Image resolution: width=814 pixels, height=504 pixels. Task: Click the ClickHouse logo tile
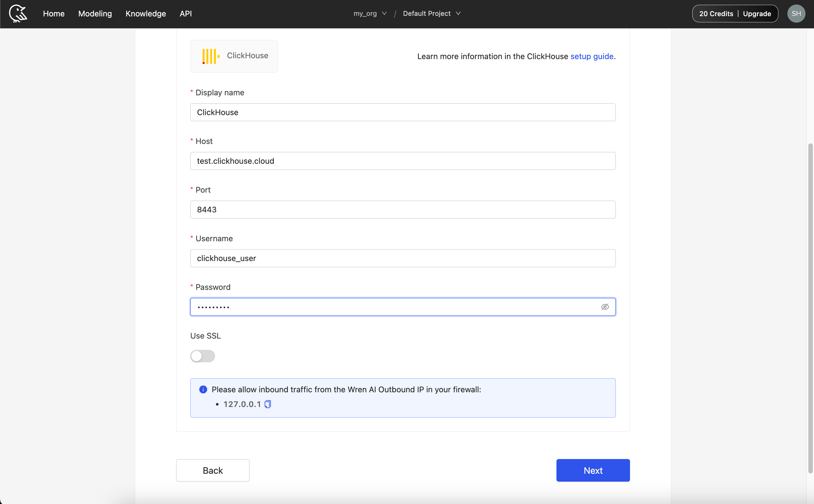tap(234, 56)
